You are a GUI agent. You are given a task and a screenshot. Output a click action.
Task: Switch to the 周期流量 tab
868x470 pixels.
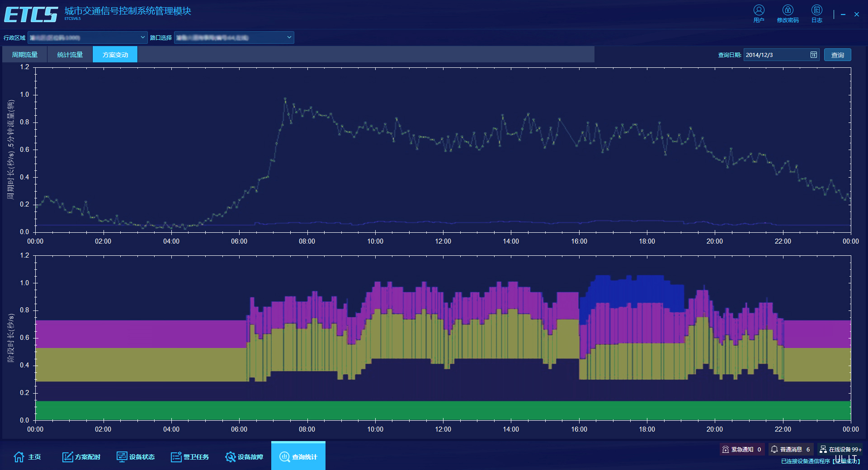point(25,55)
